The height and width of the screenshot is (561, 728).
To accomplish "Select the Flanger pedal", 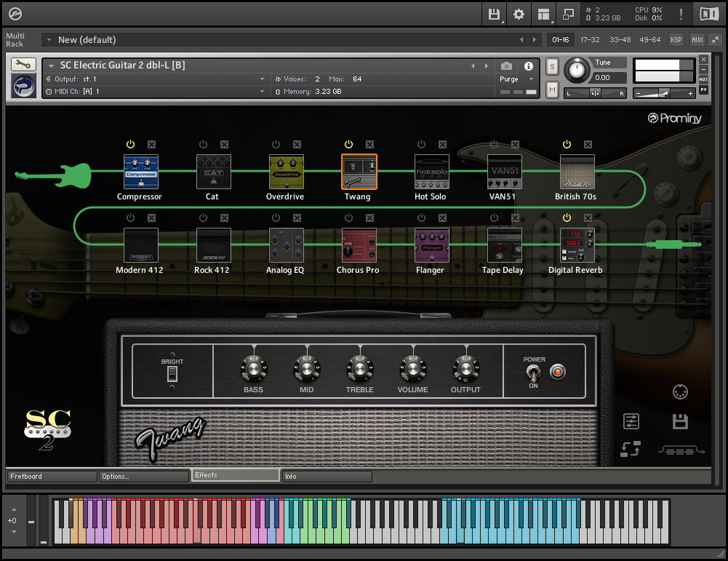I will [432, 245].
